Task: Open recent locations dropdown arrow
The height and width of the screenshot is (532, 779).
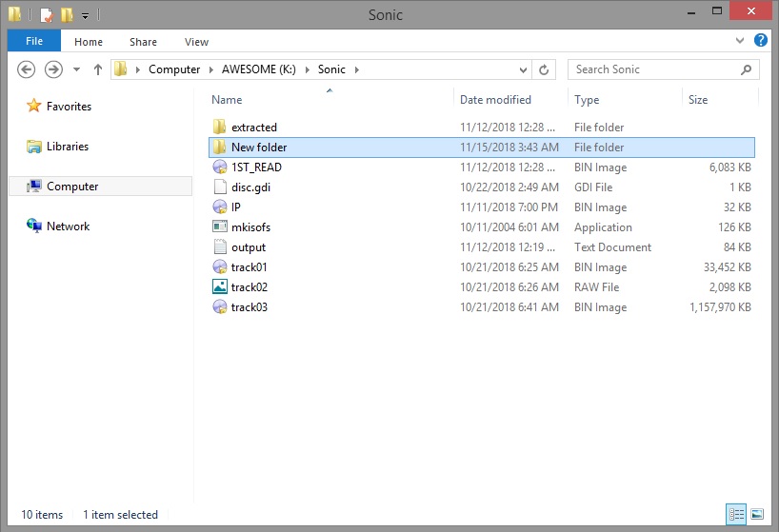Action: 76,69
